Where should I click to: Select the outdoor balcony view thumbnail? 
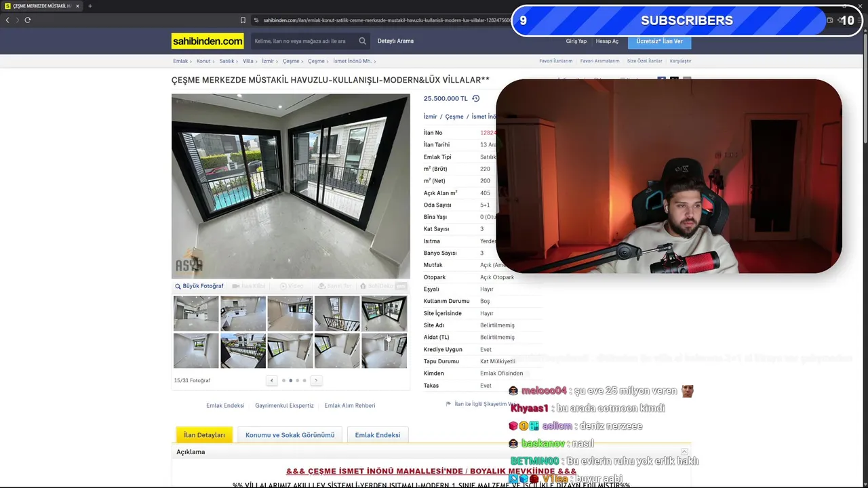pyautogui.click(x=243, y=350)
